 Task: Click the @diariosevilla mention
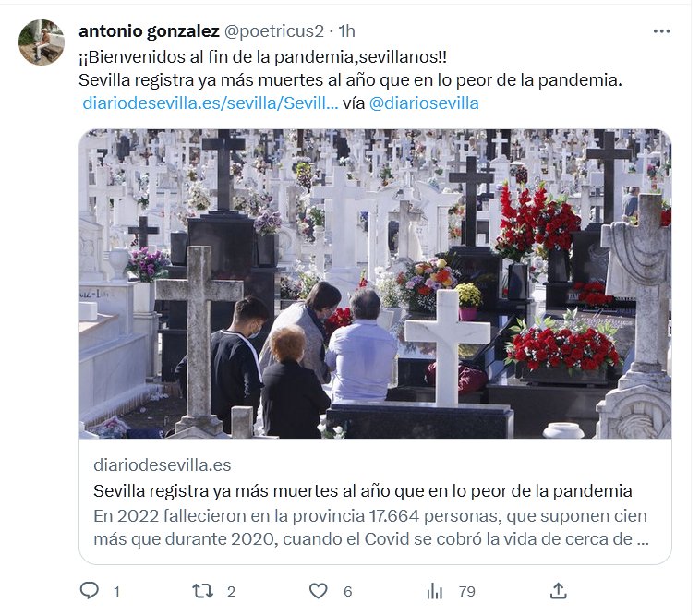(x=424, y=103)
